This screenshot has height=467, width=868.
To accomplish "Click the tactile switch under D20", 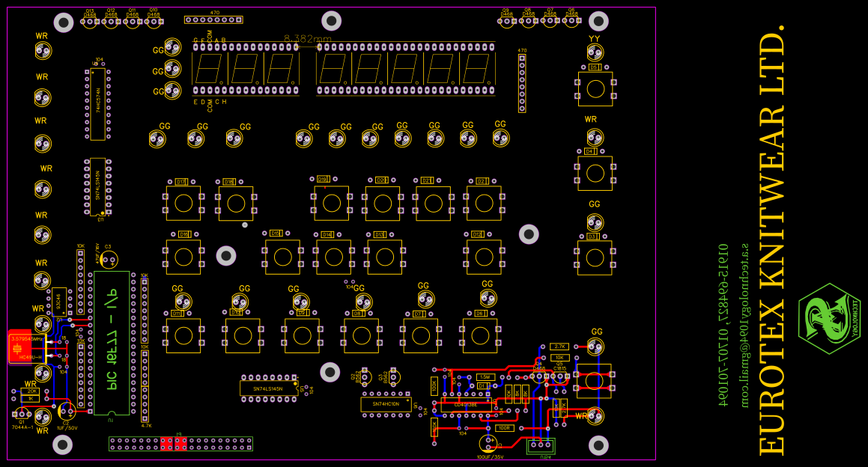I will (x=383, y=204).
